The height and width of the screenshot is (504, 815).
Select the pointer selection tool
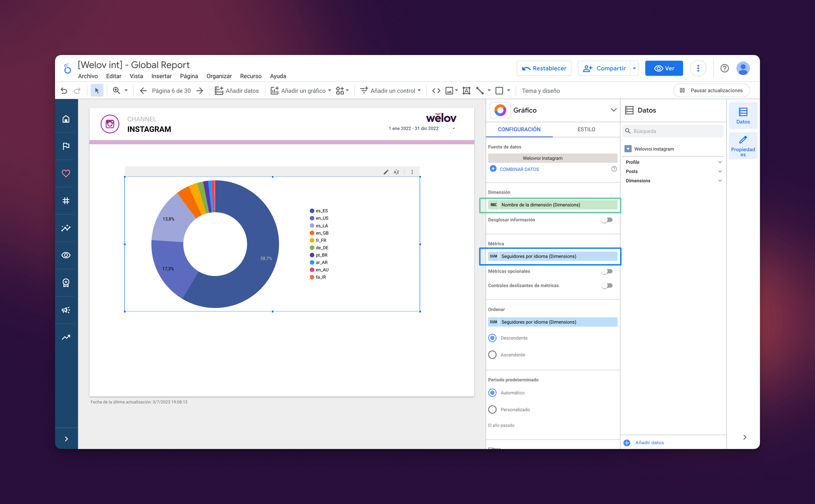pyautogui.click(x=97, y=90)
